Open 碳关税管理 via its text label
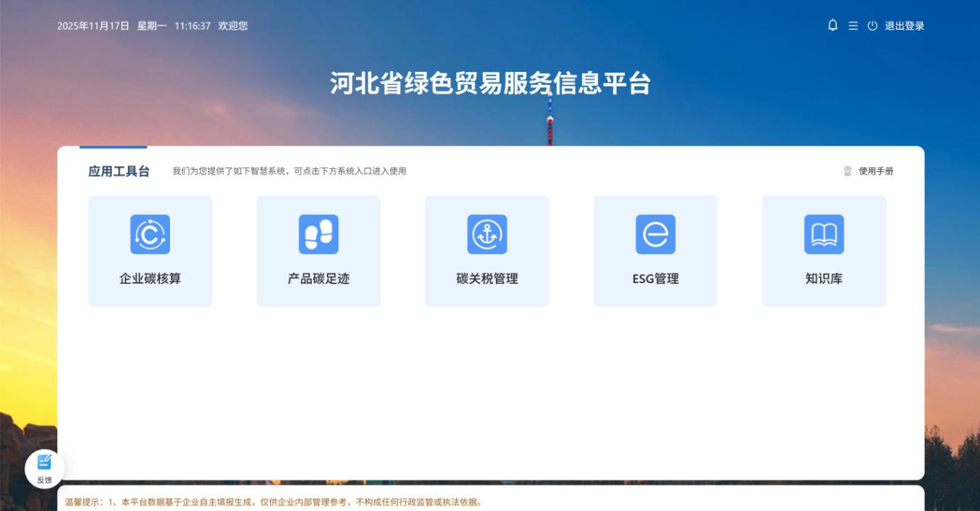This screenshot has width=980, height=511. coord(487,279)
